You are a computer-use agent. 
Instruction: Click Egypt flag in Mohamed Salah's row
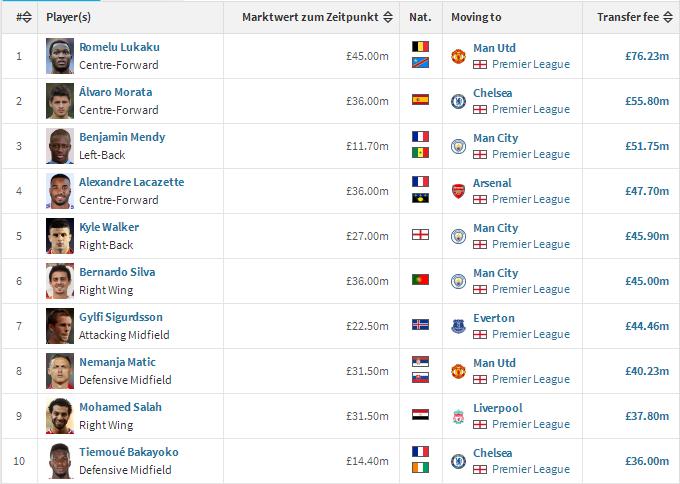(x=420, y=415)
